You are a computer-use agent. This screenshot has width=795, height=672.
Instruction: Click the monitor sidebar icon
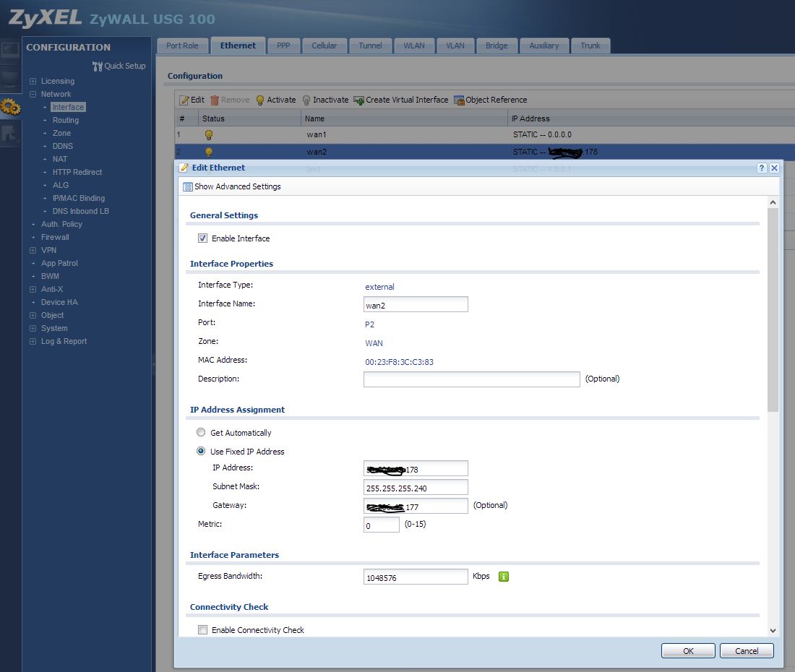(11, 79)
